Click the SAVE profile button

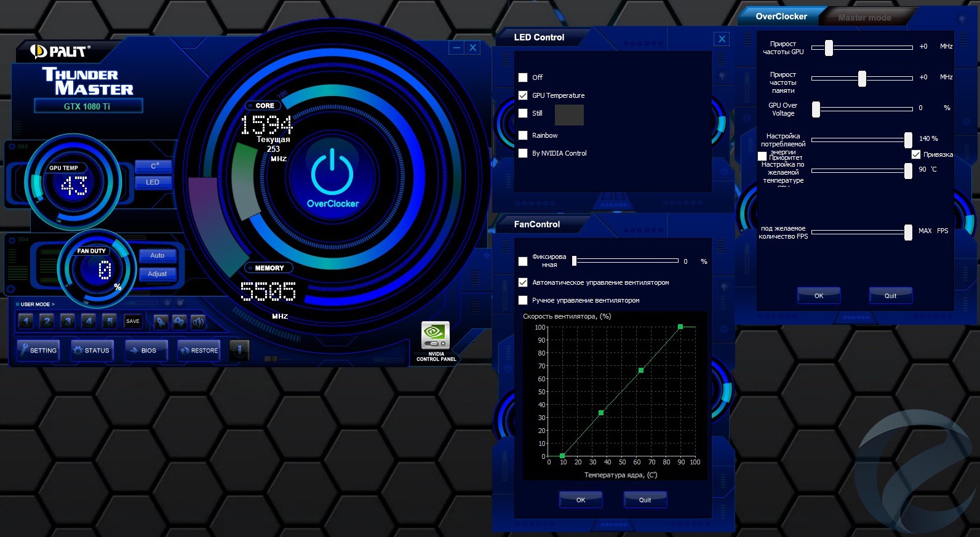pyautogui.click(x=133, y=321)
